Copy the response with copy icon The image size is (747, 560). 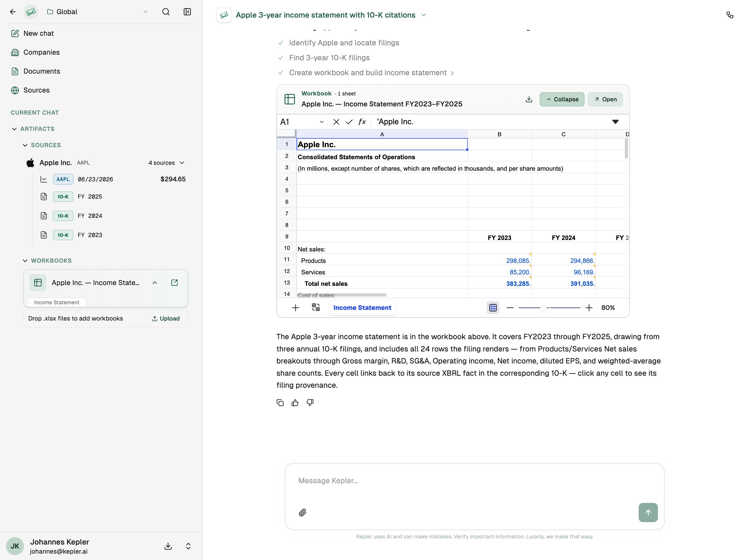(x=280, y=403)
